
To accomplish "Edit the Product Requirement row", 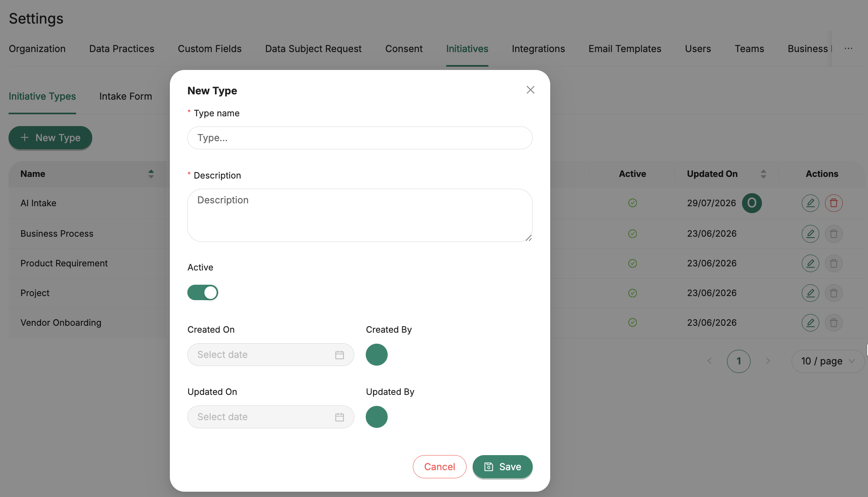I will pyautogui.click(x=810, y=264).
